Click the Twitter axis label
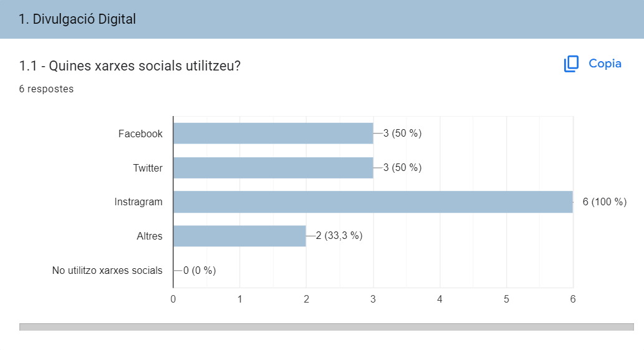The height and width of the screenshot is (350, 644). pos(148,168)
